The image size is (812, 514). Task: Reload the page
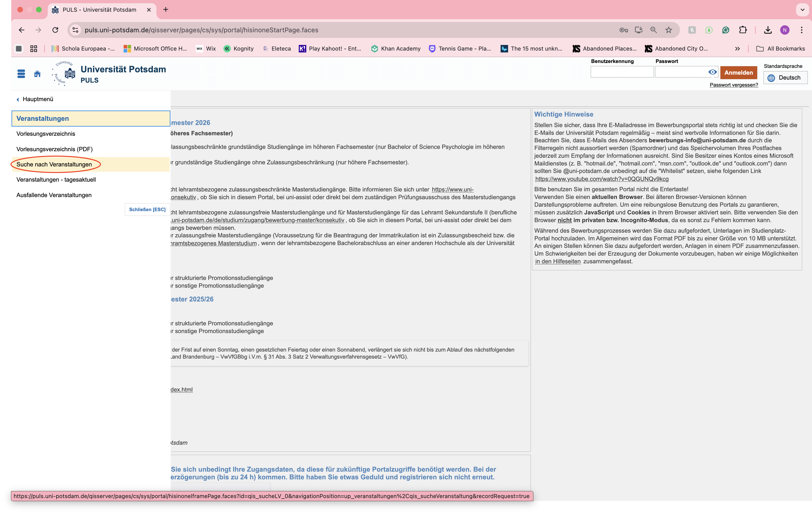coord(55,30)
